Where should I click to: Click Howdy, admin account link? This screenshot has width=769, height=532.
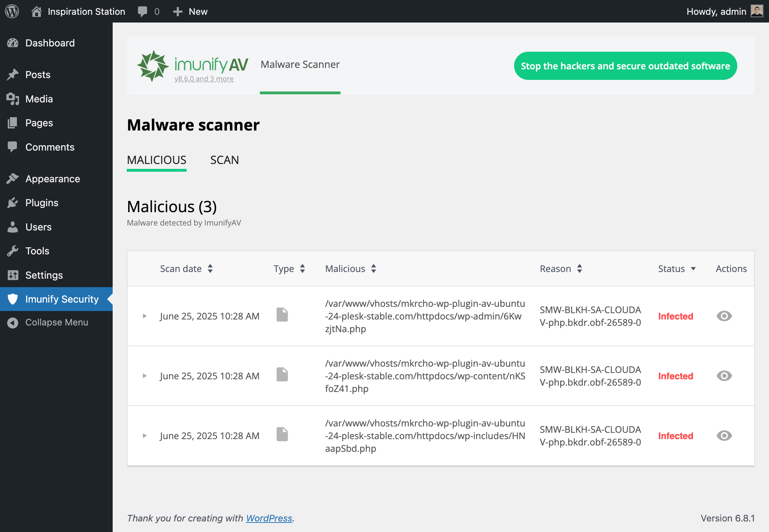pyautogui.click(x=717, y=12)
